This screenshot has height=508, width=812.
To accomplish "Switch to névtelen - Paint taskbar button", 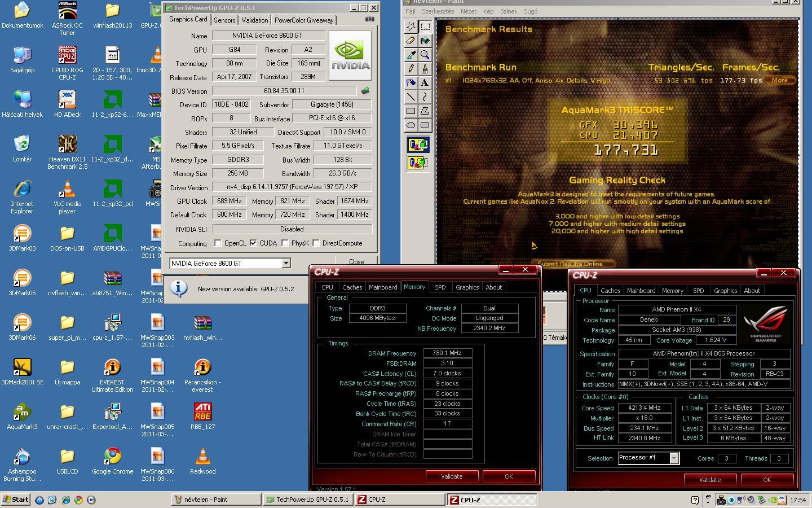I will [x=216, y=500].
